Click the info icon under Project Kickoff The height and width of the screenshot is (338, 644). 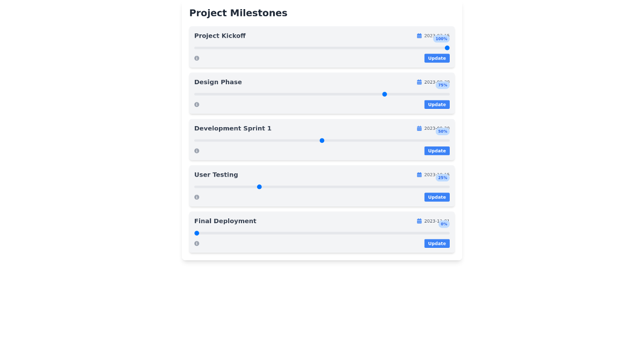tap(196, 58)
